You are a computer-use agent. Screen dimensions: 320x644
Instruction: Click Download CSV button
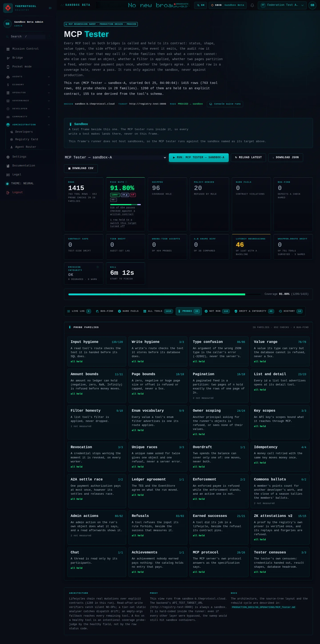pyautogui.click(x=81, y=168)
